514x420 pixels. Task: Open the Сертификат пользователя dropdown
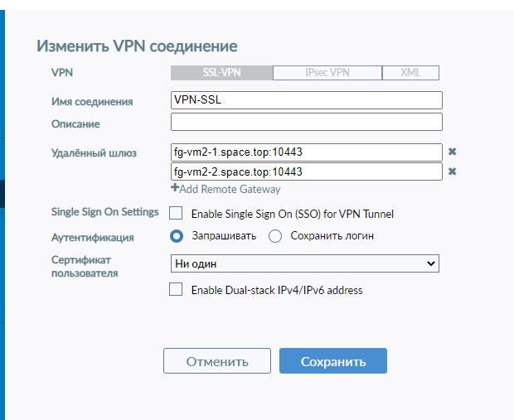pyautogui.click(x=304, y=263)
